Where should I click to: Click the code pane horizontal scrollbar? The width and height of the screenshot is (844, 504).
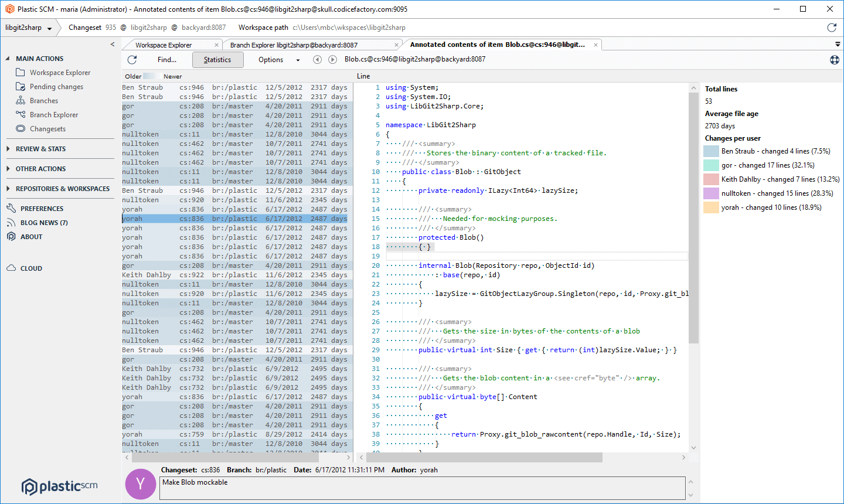click(485, 457)
